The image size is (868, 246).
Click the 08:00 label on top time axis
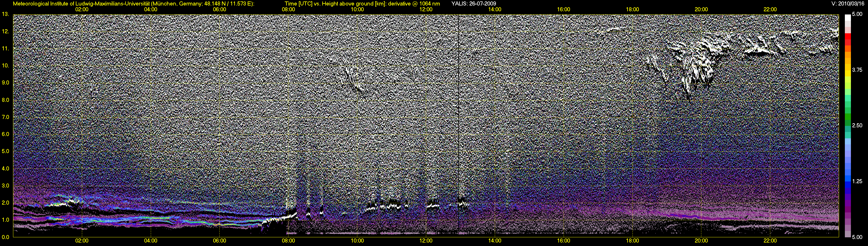pyautogui.click(x=288, y=10)
